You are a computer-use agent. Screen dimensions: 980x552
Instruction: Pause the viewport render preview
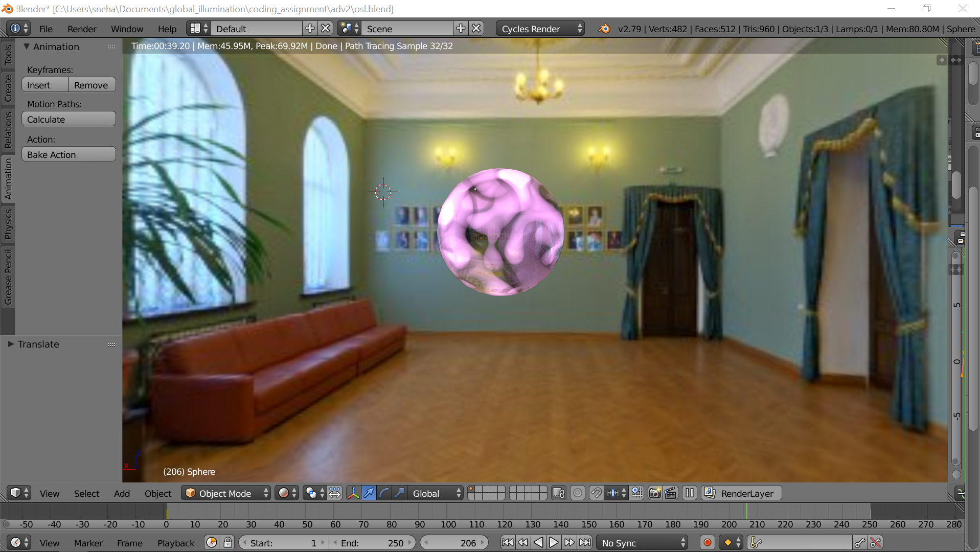click(x=690, y=493)
